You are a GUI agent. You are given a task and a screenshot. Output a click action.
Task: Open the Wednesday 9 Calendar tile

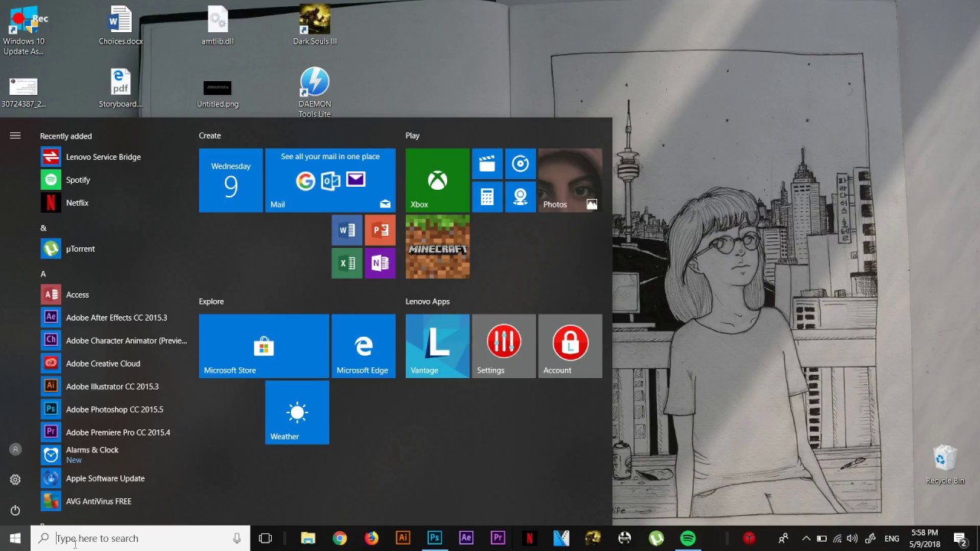[x=230, y=181]
